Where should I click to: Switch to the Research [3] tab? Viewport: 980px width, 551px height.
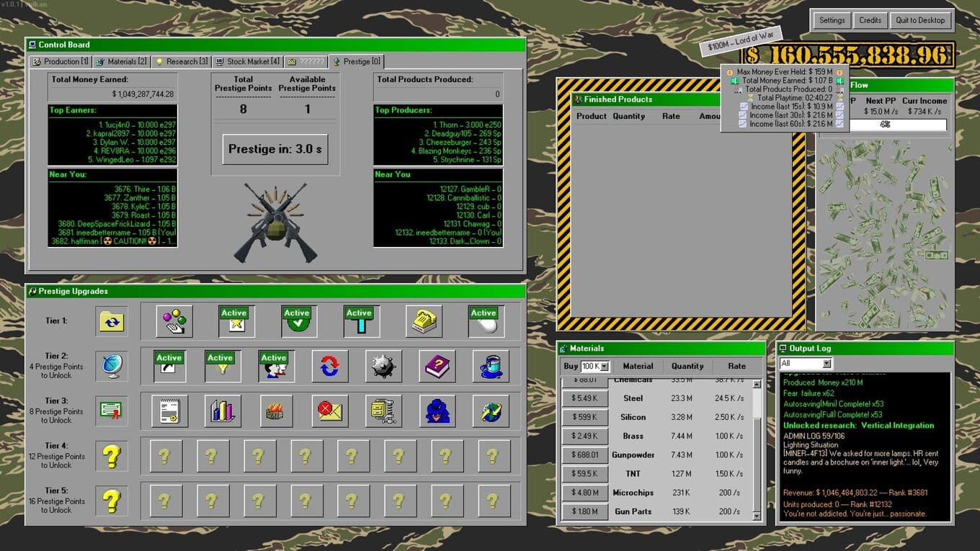[x=181, y=62]
